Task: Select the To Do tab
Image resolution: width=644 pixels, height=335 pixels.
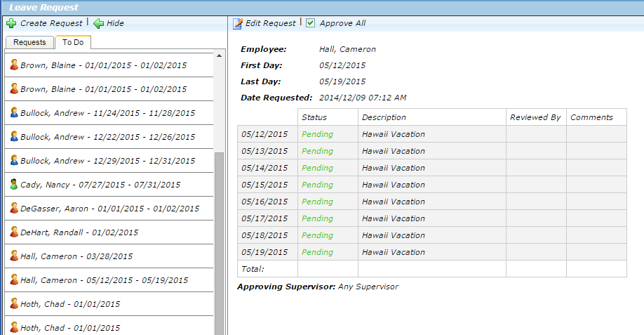Action: coord(73,42)
